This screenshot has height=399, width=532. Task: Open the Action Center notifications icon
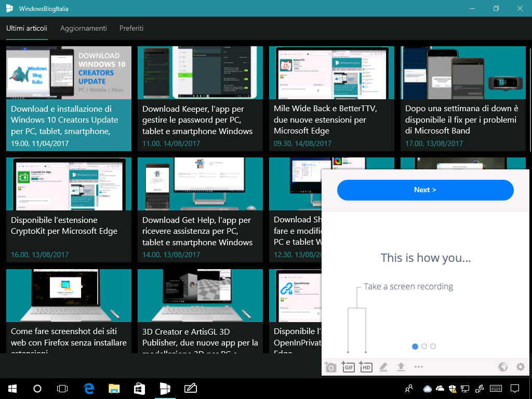click(515, 389)
